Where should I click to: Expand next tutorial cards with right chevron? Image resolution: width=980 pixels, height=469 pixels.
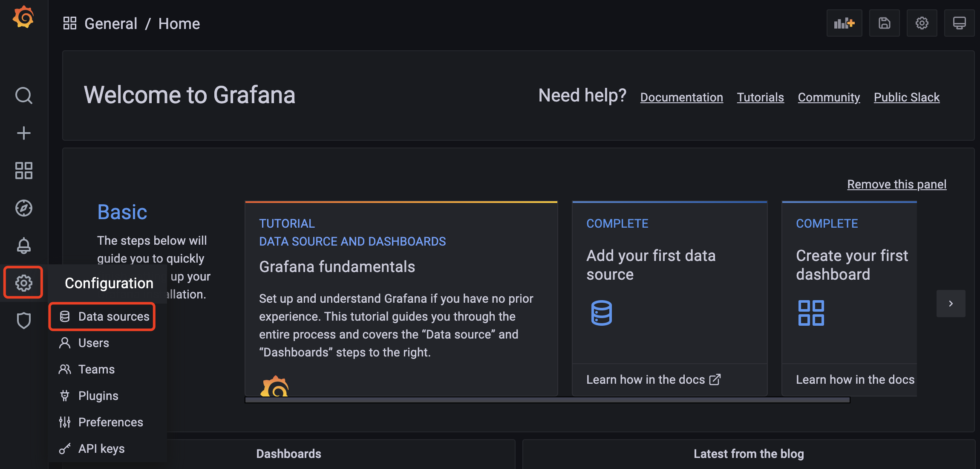[951, 304]
